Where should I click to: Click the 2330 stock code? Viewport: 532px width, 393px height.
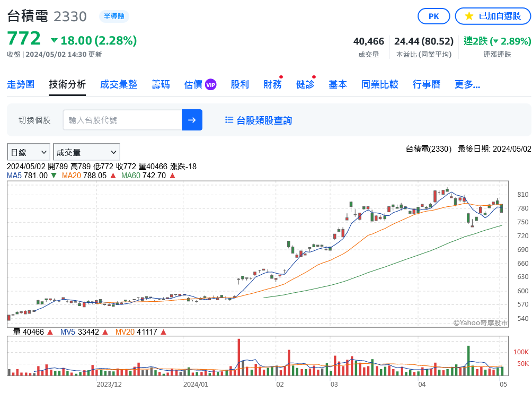pyautogui.click(x=70, y=16)
